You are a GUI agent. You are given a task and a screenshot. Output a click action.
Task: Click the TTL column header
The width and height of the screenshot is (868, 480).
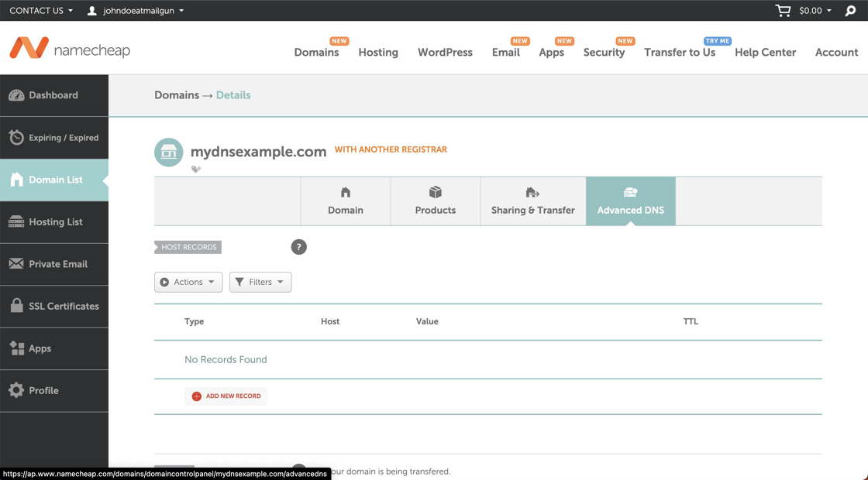pyautogui.click(x=691, y=321)
